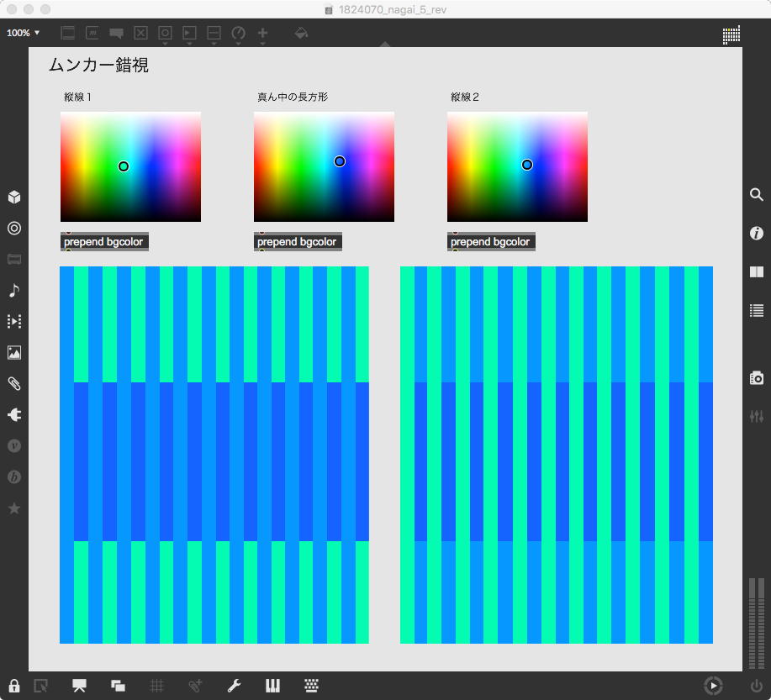Open the calendar grid icon at top right
Screen dimensions: 771x700
pyautogui.click(x=731, y=35)
